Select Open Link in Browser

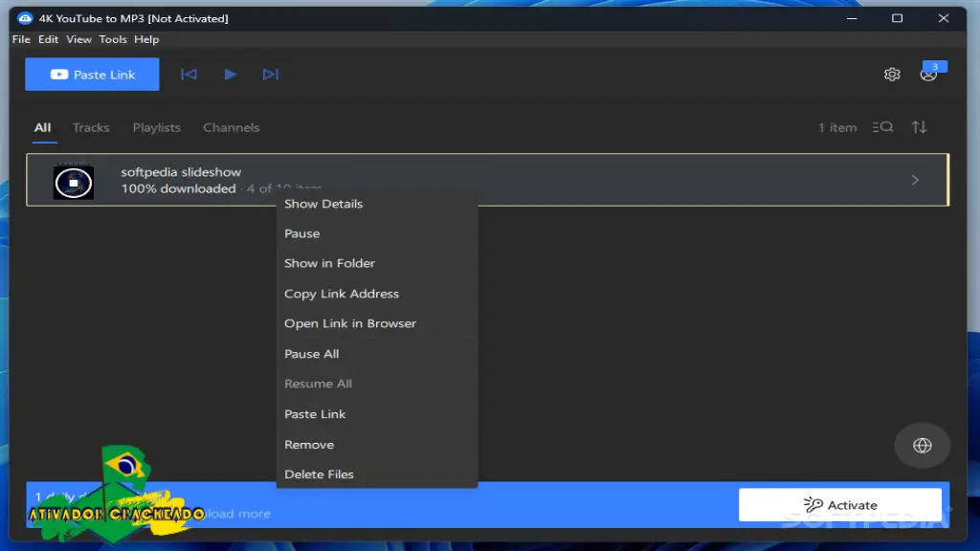[377, 323]
